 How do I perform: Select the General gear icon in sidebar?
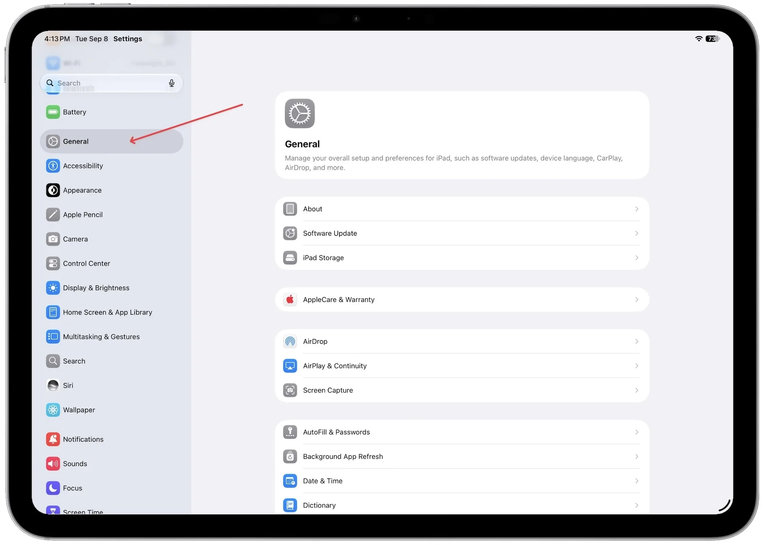point(53,141)
